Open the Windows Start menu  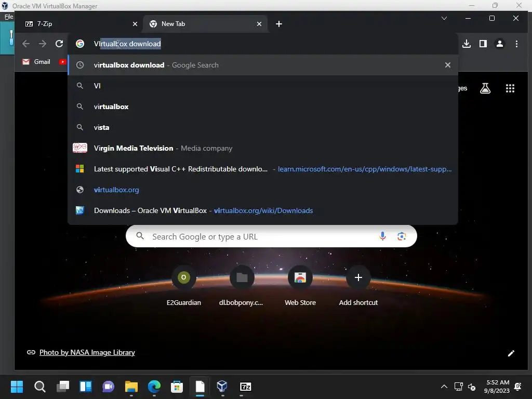coord(17,387)
